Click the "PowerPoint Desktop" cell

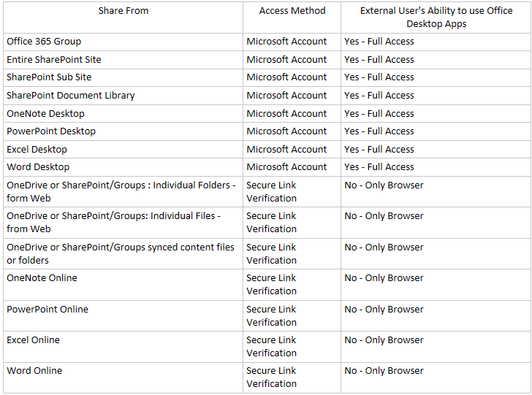point(51,131)
